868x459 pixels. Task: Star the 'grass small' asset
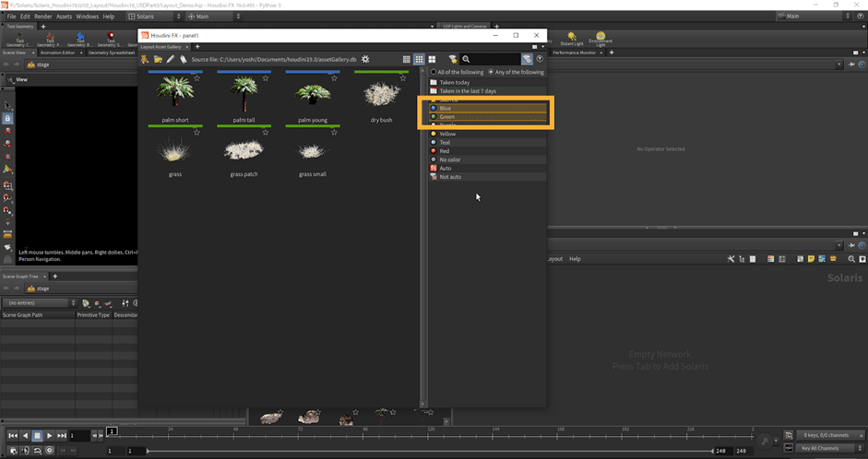tap(334, 132)
